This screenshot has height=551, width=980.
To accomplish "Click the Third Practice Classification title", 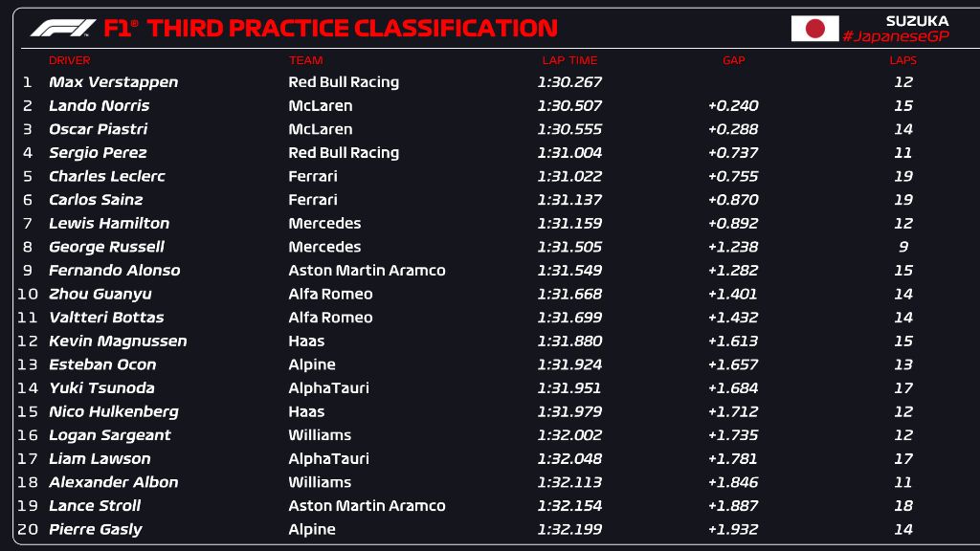I will [352, 29].
